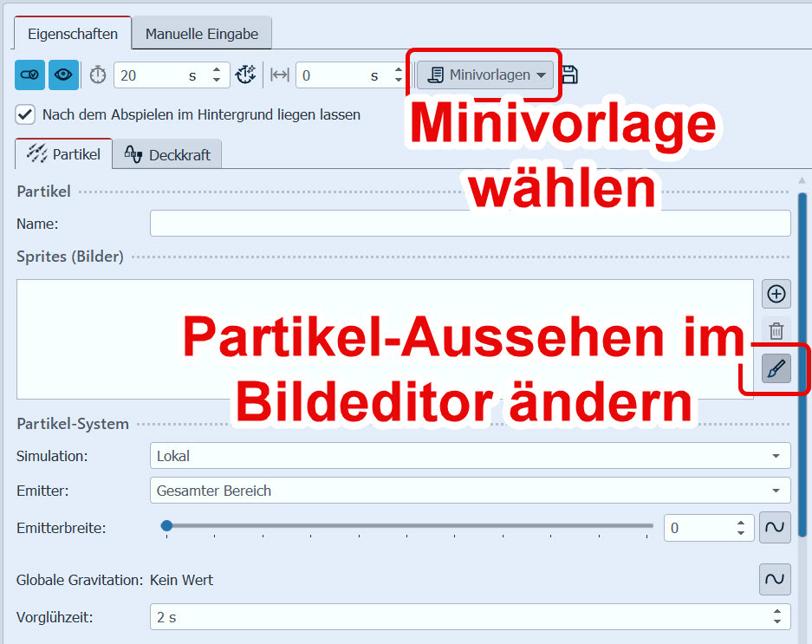Increase duration with the up arrow
The width and height of the screenshot is (812, 644).
[217, 70]
